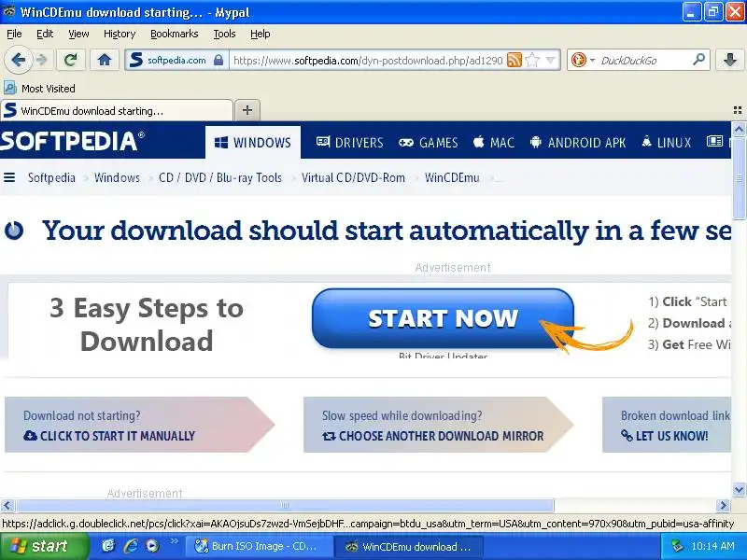The height and width of the screenshot is (560, 747).
Task: Click LET US KNOW! broken link
Action: tap(665, 436)
